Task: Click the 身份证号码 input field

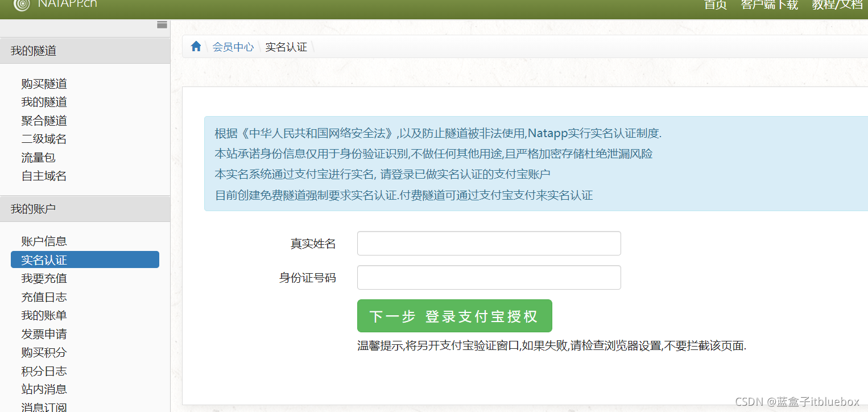Action: pyautogui.click(x=489, y=278)
